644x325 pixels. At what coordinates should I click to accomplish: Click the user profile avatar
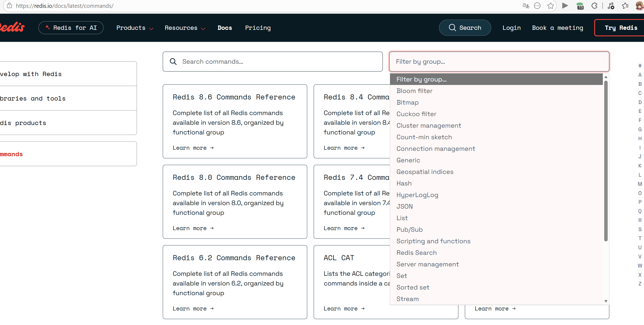click(639, 6)
